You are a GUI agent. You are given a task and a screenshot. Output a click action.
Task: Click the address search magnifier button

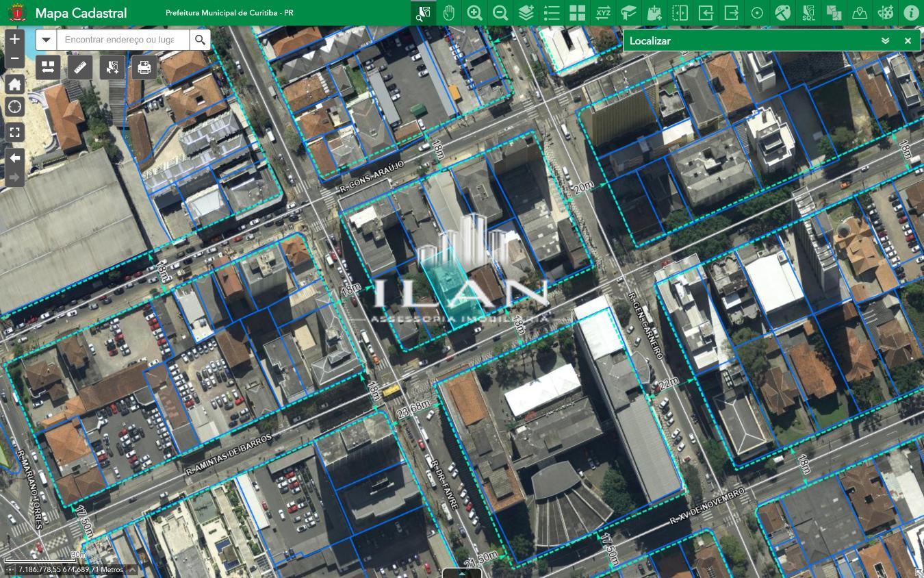coord(200,40)
